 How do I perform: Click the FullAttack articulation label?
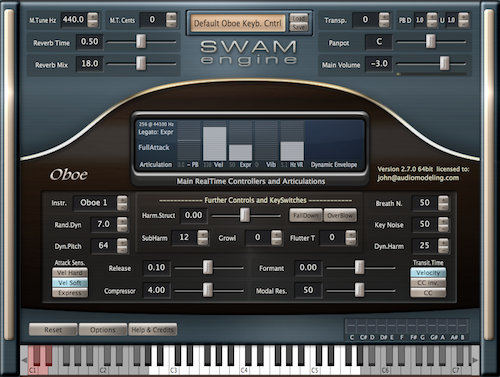[154, 147]
